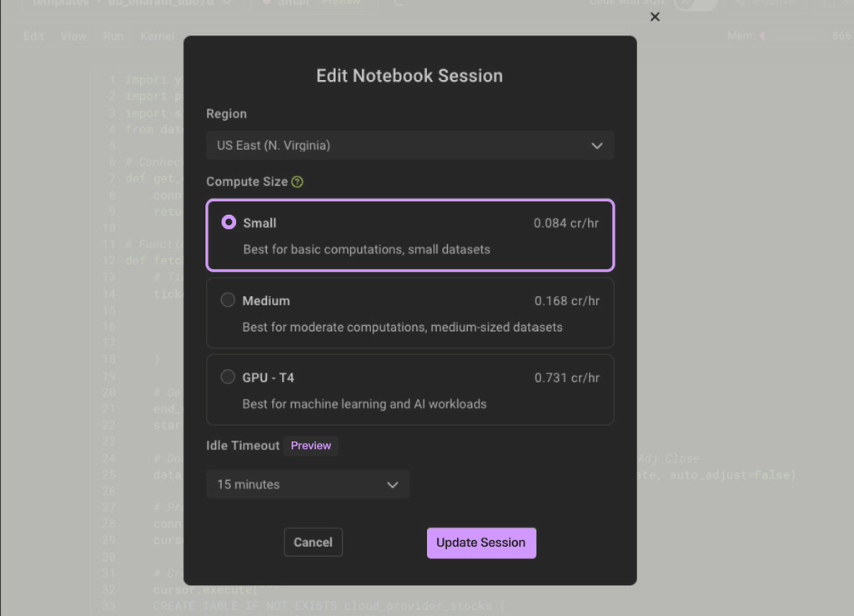This screenshot has height=616, width=854.
Task: Select the GPU - T4 radio button
Action: tap(228, 378)
